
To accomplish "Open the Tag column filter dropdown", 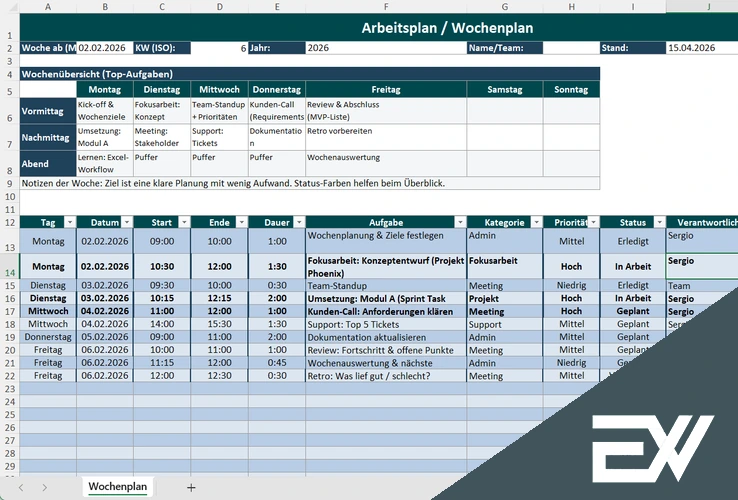I will click(69, 222).
